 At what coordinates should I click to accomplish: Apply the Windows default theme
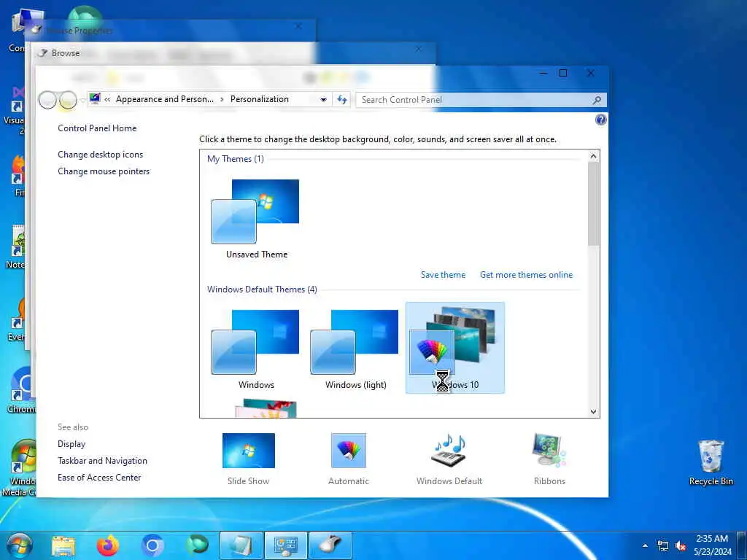tap(256, 349)
